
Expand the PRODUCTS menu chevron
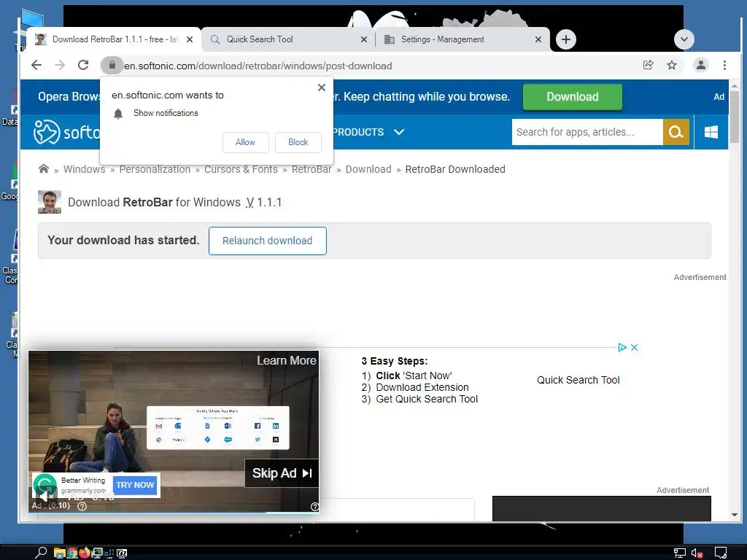399,132
